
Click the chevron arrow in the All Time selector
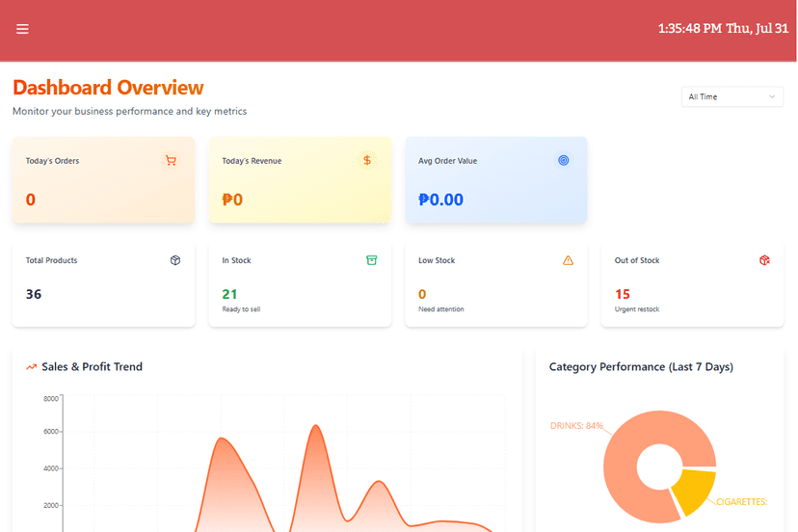tap(772, 96)
